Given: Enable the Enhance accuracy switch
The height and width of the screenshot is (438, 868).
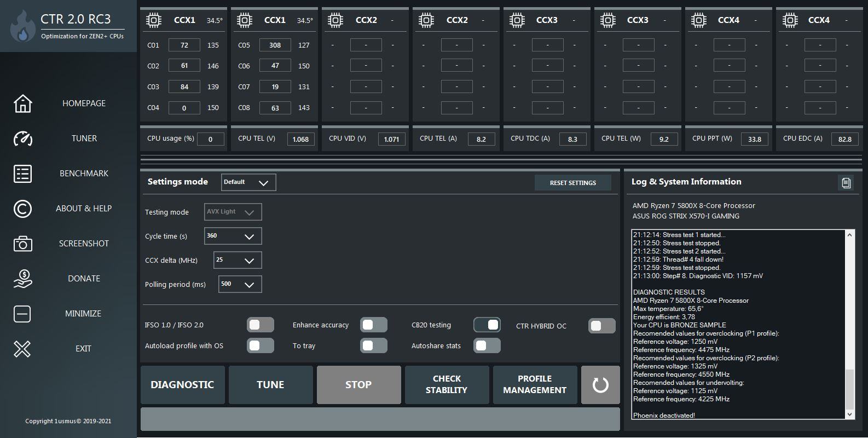Looking at the screenshot, I should pos(374,325).
